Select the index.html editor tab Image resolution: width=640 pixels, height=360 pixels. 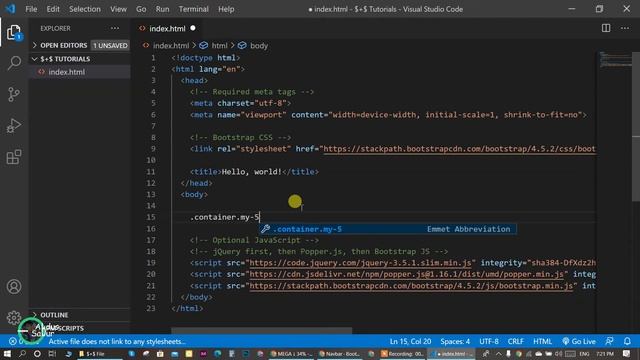[x=167, y=28]
